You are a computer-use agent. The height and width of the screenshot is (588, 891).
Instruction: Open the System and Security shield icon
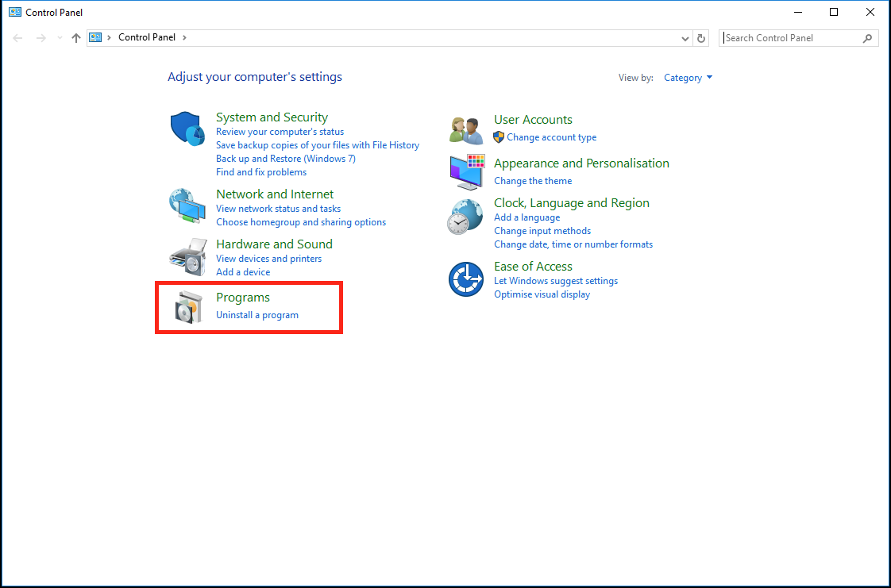(x=187, y=129)
